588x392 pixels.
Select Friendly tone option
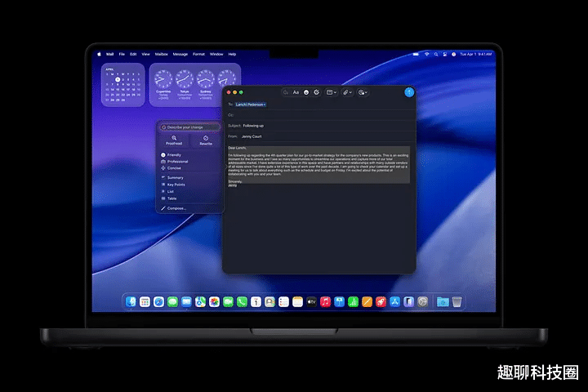174,154
